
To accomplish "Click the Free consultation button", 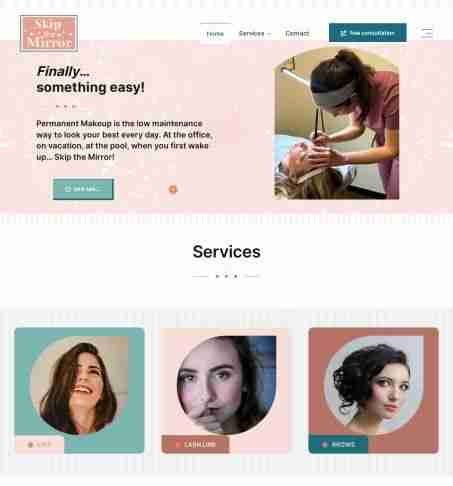I will click(x=367, y=33).
